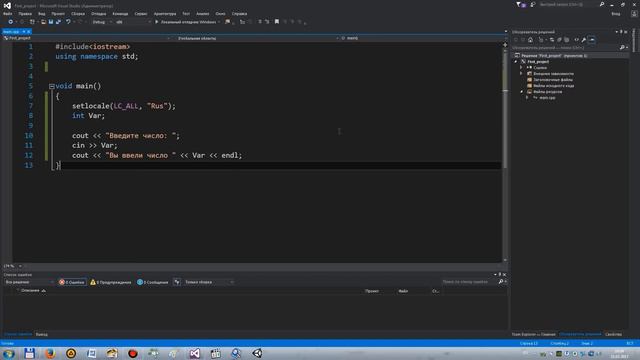The width and height of the screenshot is (640, 360).
Task: Open the Файл menu
Action: pos(7,13)
